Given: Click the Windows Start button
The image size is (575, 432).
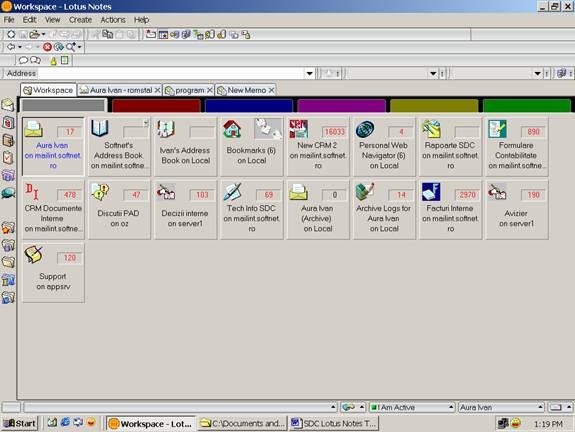Looking at the screenshot, I should coord(19,424).
